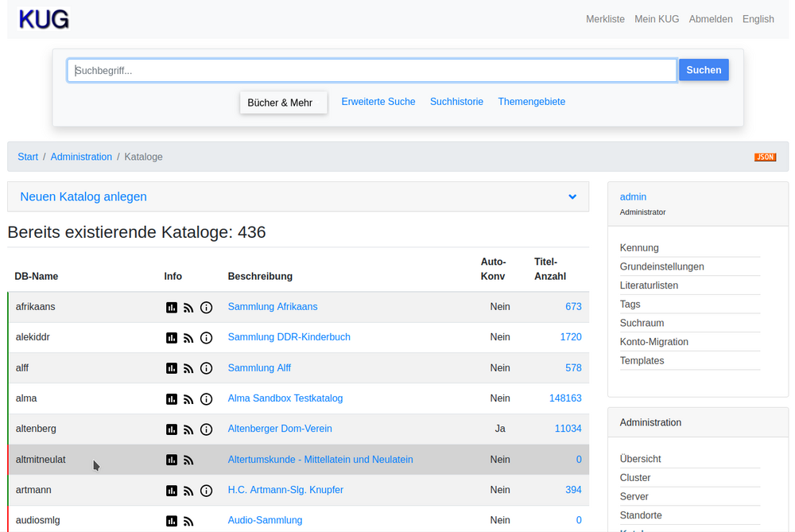Open statistics icon for alma catalog
795x532 pixels.
[172, 398]
